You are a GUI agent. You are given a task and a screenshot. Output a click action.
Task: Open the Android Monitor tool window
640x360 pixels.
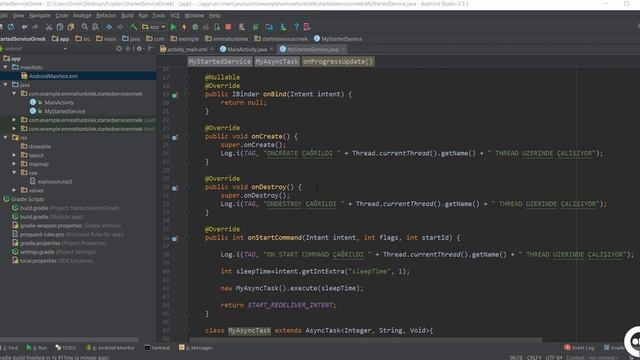(x=110, y=348)
